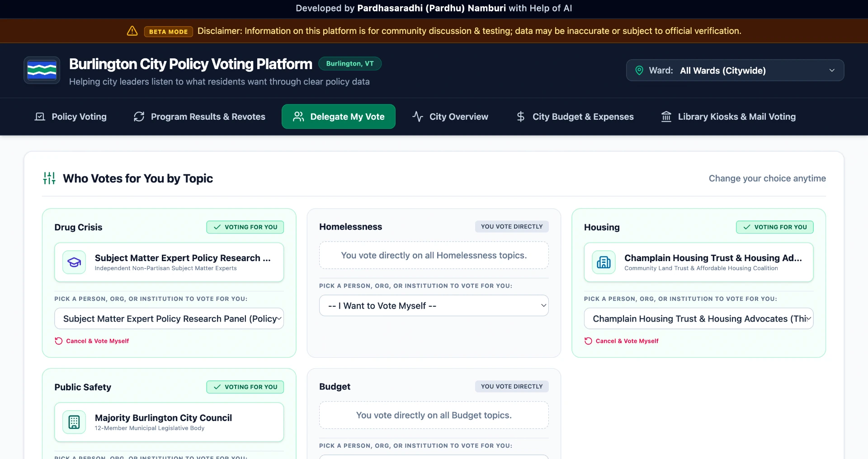Open the Homelessness 'I Want to Vote Myself' dropdown

point(434,306)
